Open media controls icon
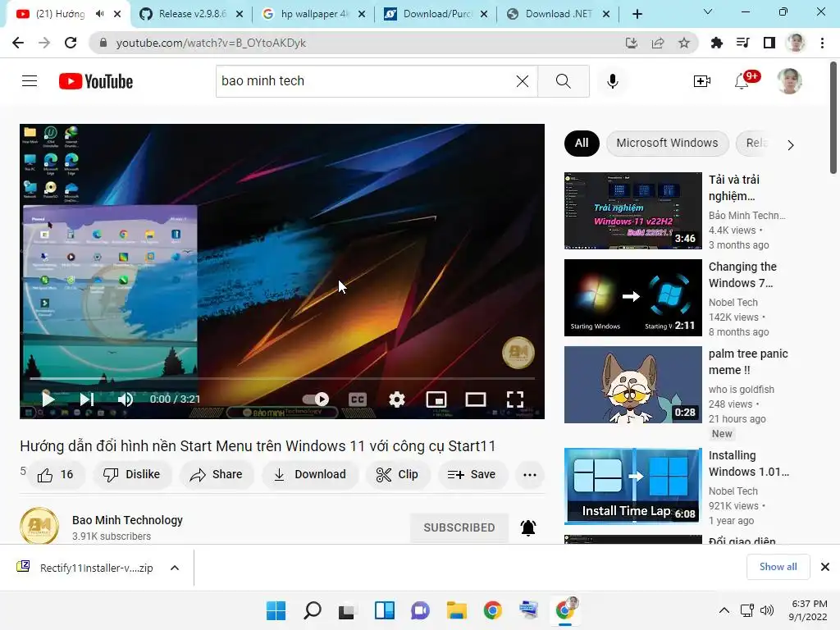Screen dimensions: 840x630 [743, 43]
